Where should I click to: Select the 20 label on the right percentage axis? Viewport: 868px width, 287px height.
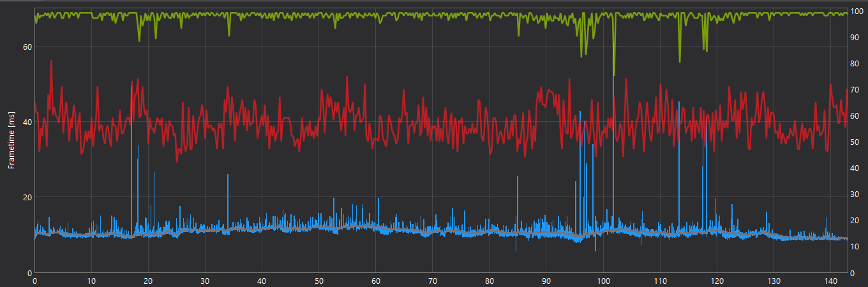pos(855,221)
